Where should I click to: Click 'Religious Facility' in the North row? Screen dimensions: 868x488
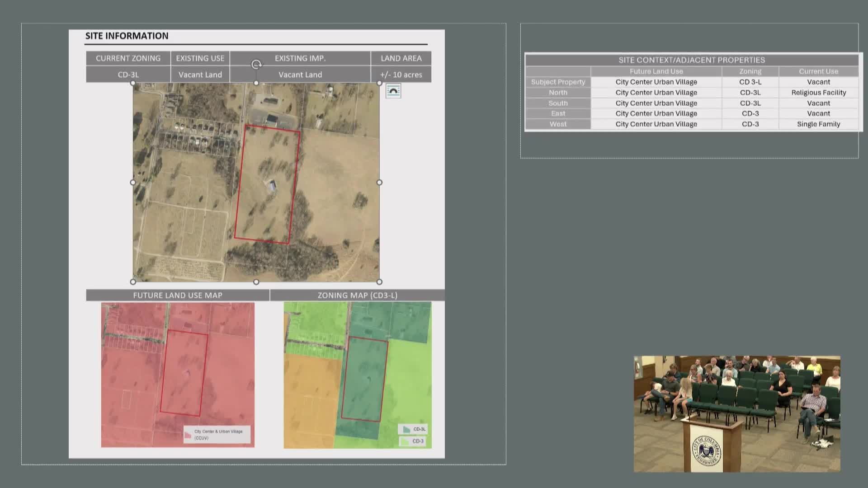[x=819, y=93]
